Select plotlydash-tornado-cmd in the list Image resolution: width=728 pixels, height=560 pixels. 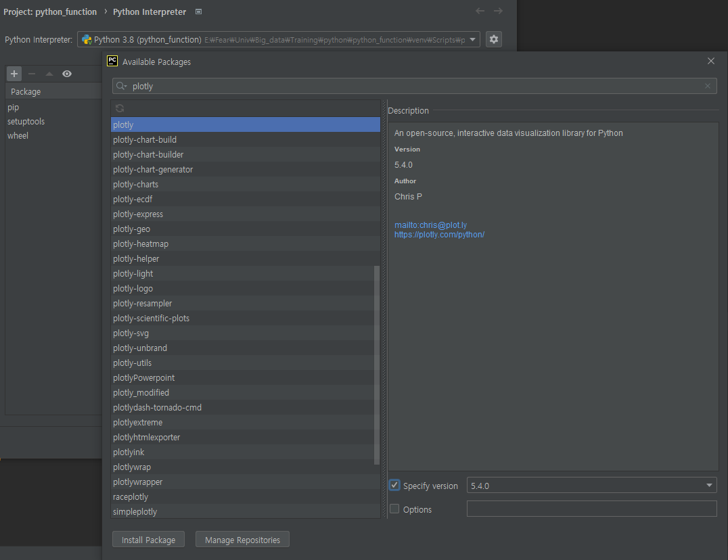point(242,407)
